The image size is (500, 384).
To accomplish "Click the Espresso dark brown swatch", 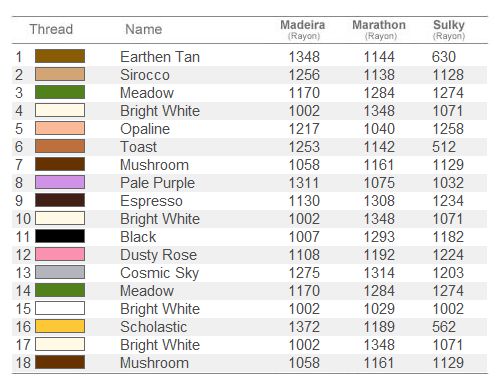I will 60,200.
